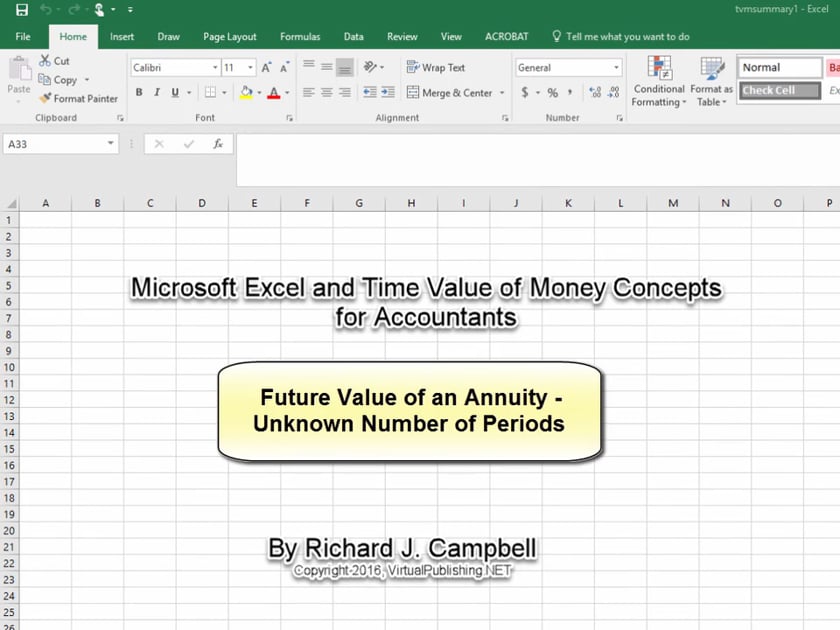Click the Borders icon
The height and width of the screenshot is (630, 840).
(211, 92)
